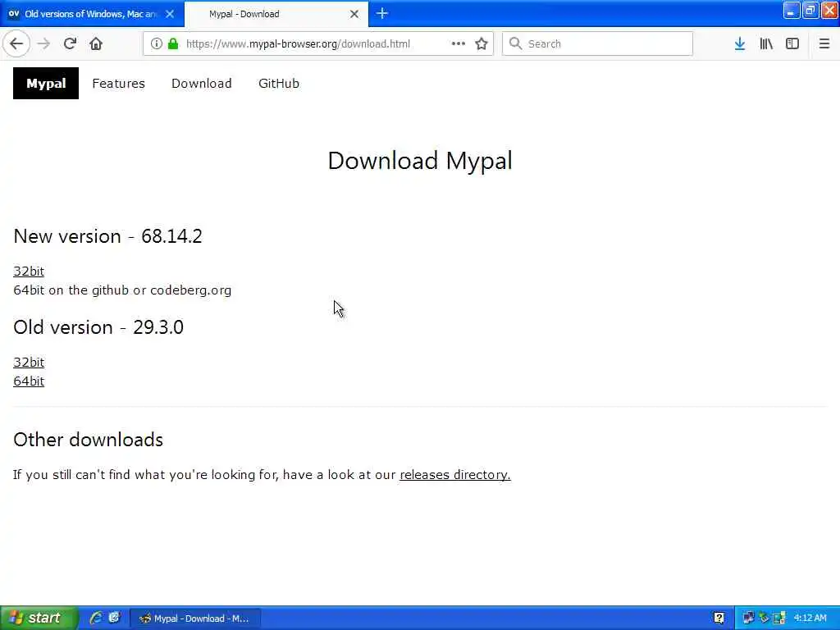Open the downloads panel arrow
840x630 pixels.
tap(740, 43)
